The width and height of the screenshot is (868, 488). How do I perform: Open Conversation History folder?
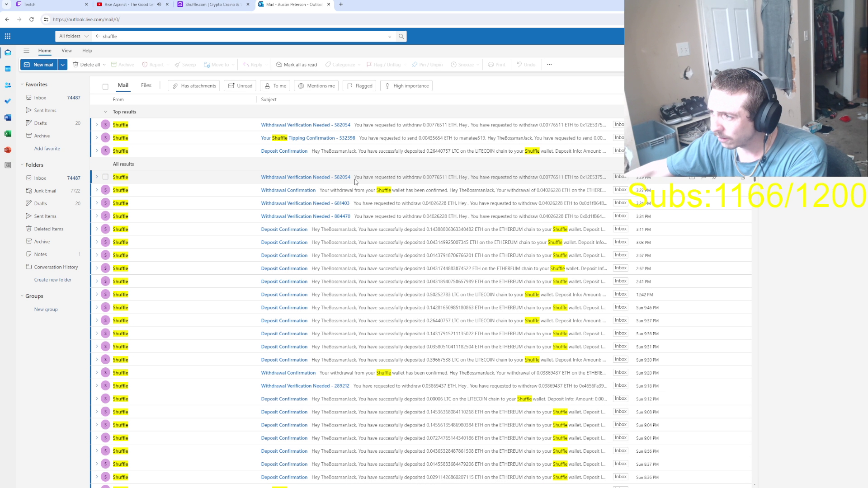point(53,267)
